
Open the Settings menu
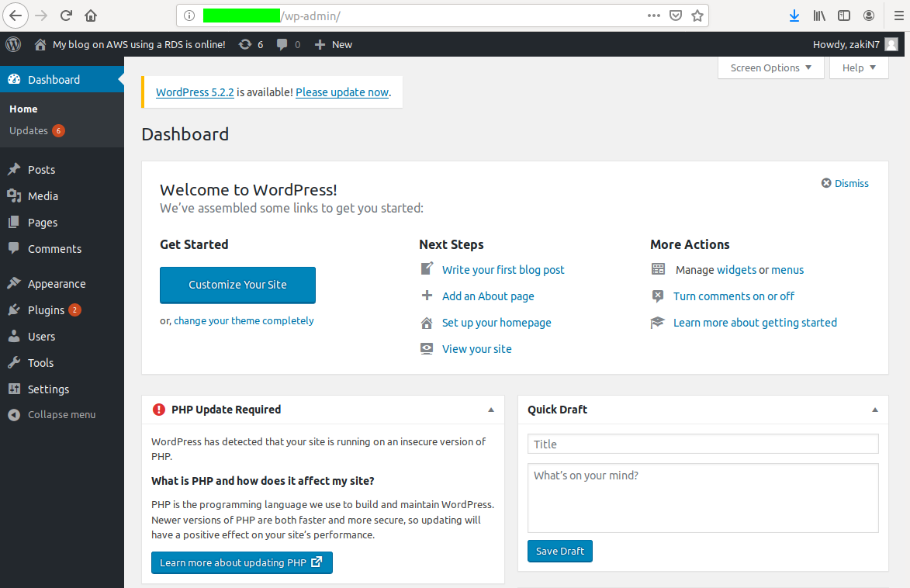click(61, 389)
